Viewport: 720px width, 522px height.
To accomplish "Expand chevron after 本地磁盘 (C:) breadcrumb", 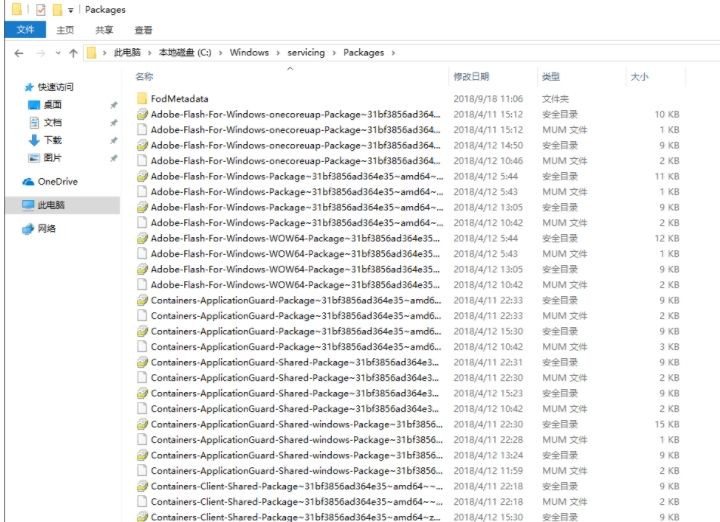I will [x=221, y=53].
